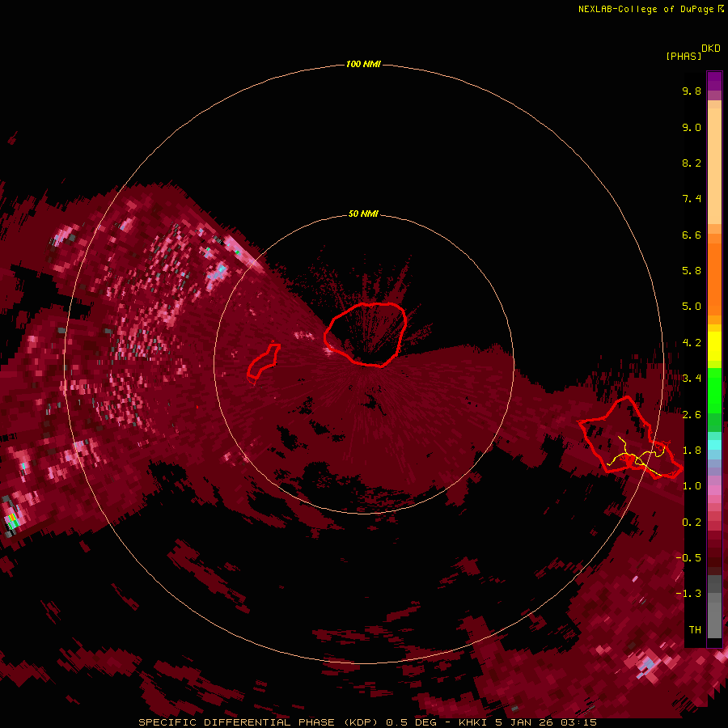Viewport: 728px width, 728px height.
Task: Select the 1.8 scale value
Action: pyautogui.click(x=692, y=451)
